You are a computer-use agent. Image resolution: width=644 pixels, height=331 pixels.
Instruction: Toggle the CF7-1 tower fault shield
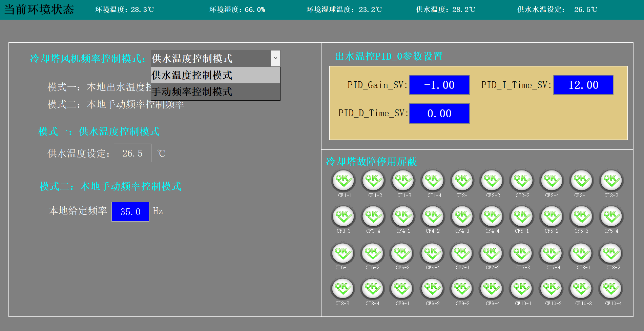[462, 253]
